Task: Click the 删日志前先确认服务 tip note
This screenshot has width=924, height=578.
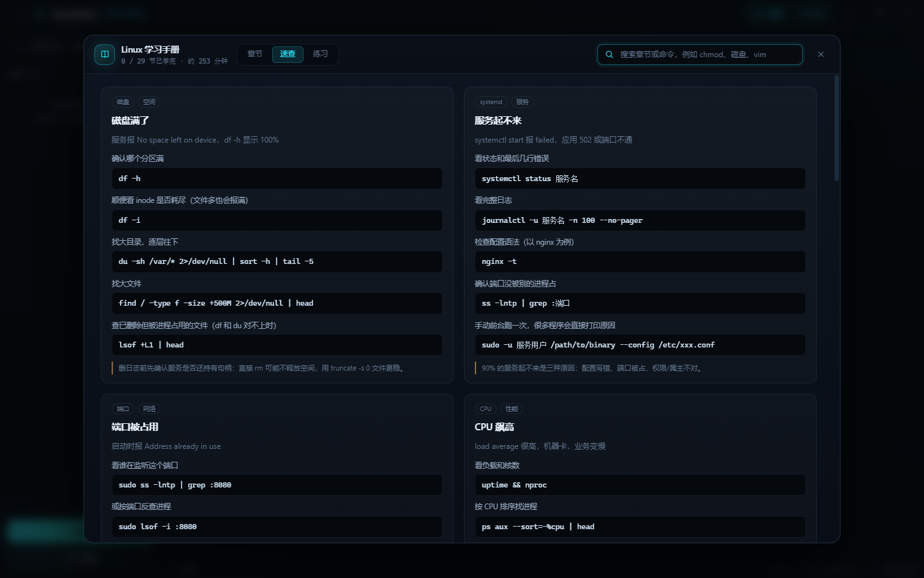Action: (277, 368)
